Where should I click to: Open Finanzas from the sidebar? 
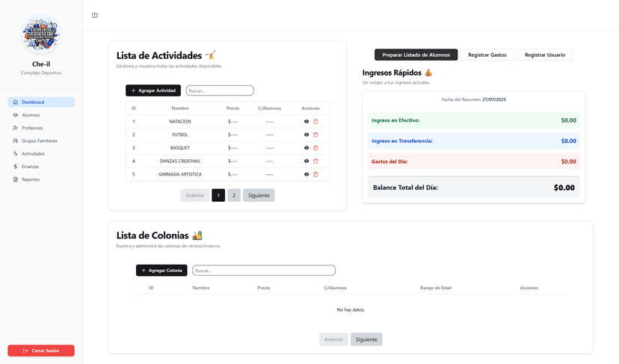click(x=30, y=167)
